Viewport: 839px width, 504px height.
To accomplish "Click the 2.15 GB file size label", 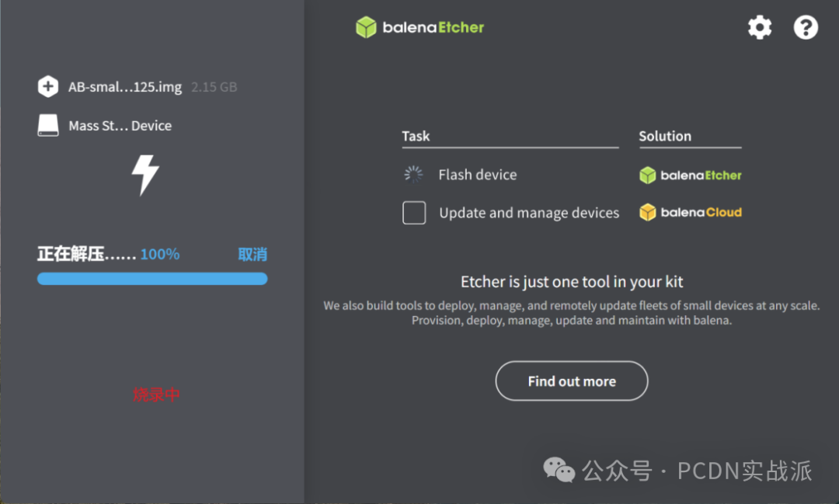I will click(214, 86).
